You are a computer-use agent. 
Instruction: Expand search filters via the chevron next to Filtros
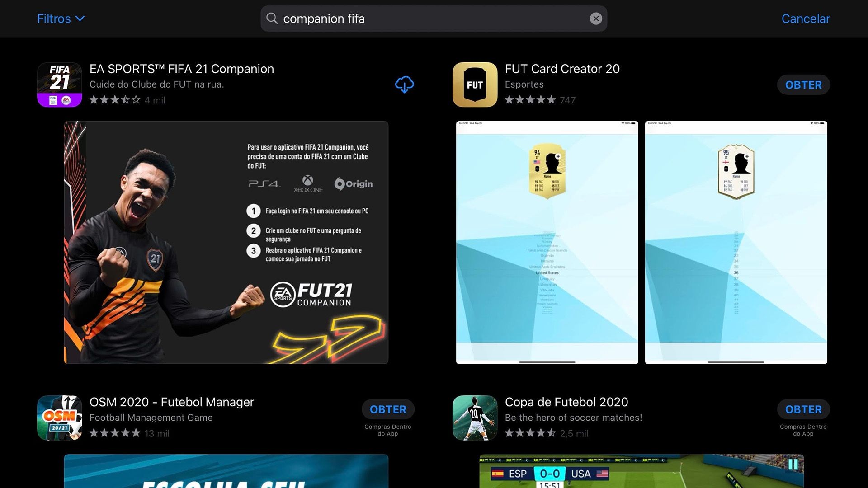[x=80, y=19]
